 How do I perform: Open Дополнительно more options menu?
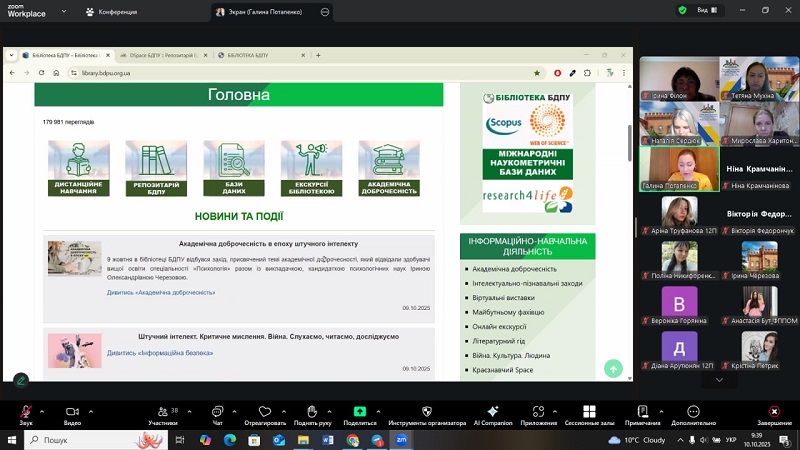tap(693, 411)
